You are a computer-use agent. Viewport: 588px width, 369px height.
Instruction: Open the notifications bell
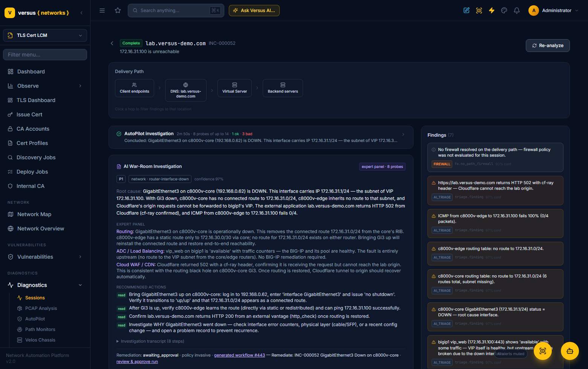click(x=517, y=11)
